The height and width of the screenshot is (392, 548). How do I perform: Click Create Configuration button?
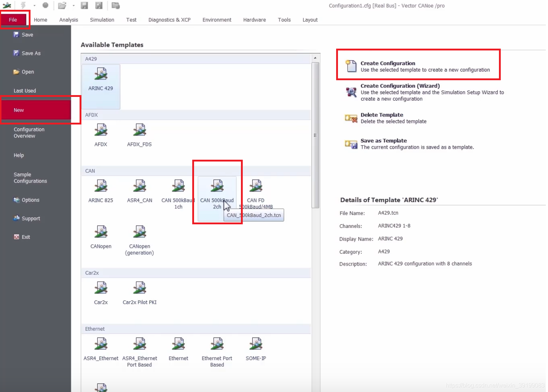pos(418,66)
